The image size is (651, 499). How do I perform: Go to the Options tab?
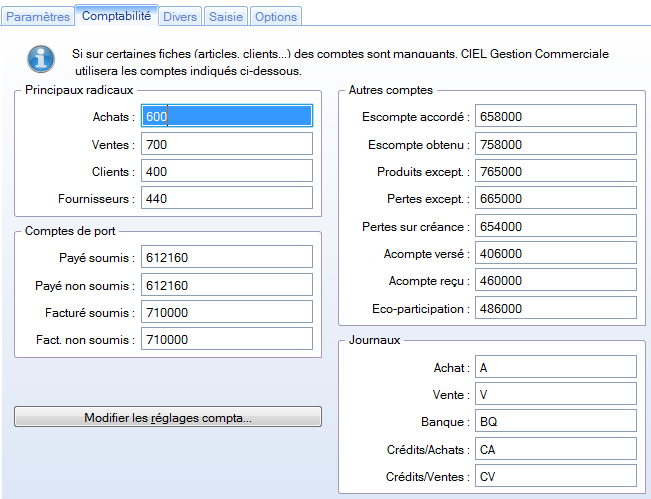276,17
